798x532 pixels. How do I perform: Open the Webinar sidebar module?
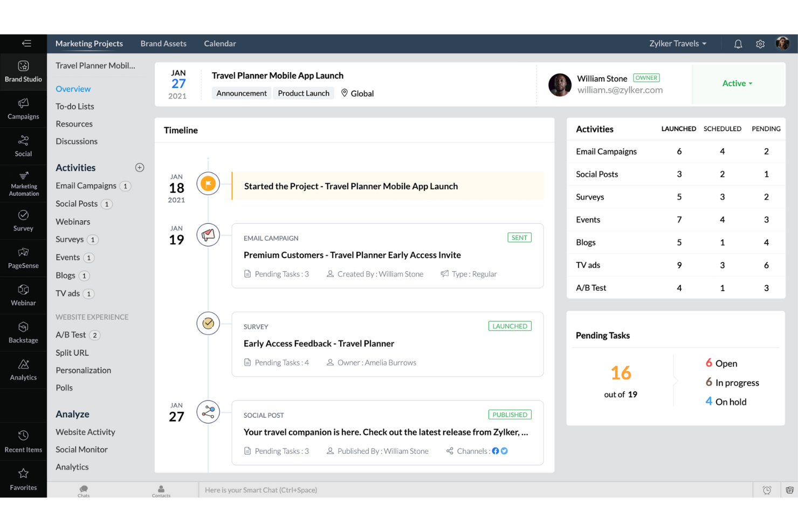click(x=23, y=295)
